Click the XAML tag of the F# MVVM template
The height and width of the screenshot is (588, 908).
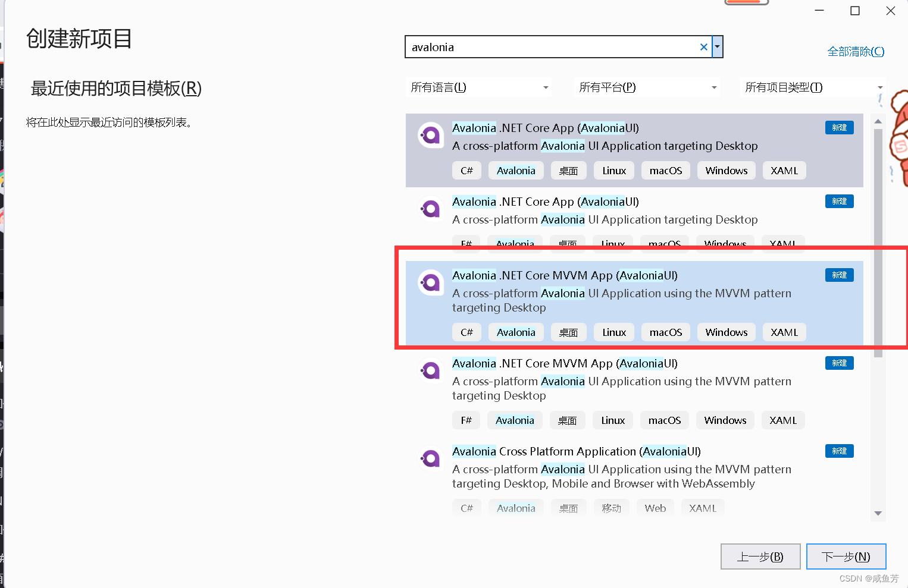pyautogui.click(x=783, y=420)
